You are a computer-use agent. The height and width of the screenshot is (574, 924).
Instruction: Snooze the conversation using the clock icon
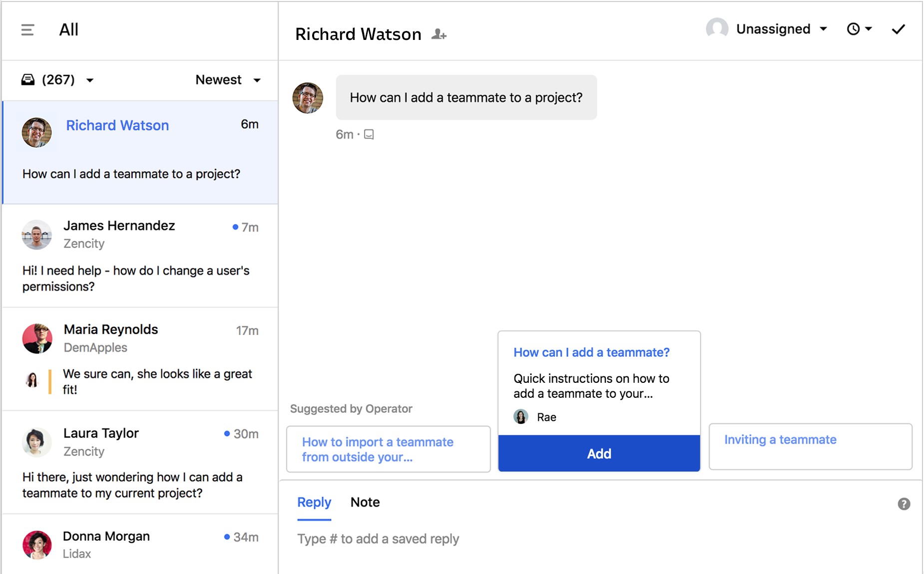(853, 28)
